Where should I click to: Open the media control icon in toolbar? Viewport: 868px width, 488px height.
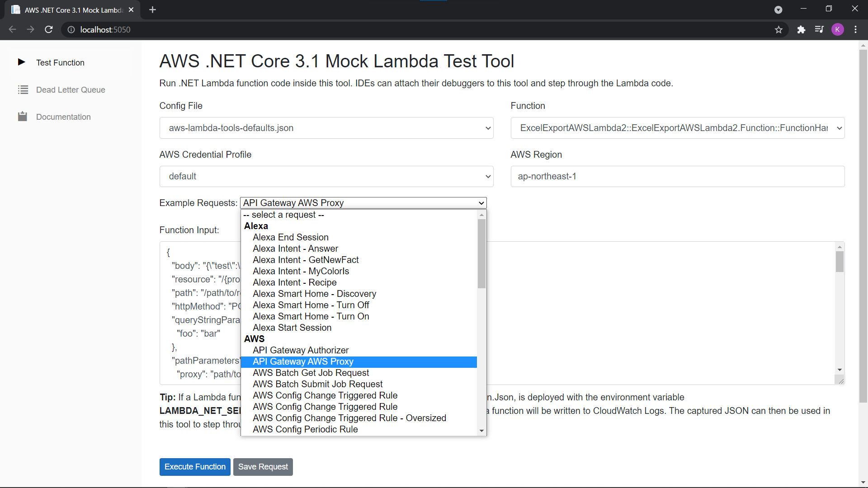click(819, 30)
